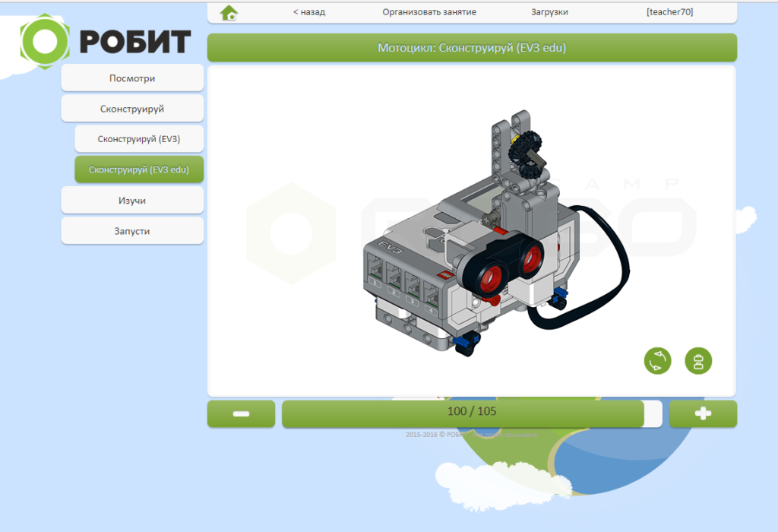
Task: Select the 'Сконструируй' section
Action: 132,109
